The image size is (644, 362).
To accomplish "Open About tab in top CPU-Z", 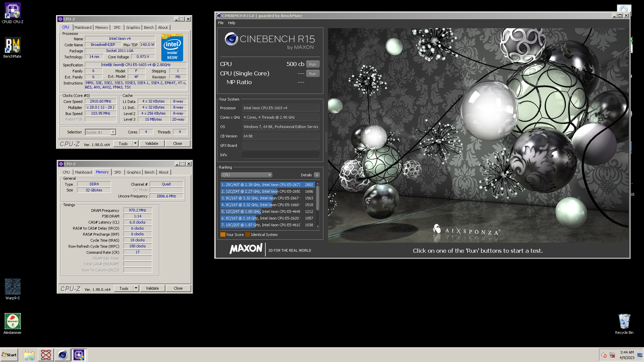I will pos(163,27).
